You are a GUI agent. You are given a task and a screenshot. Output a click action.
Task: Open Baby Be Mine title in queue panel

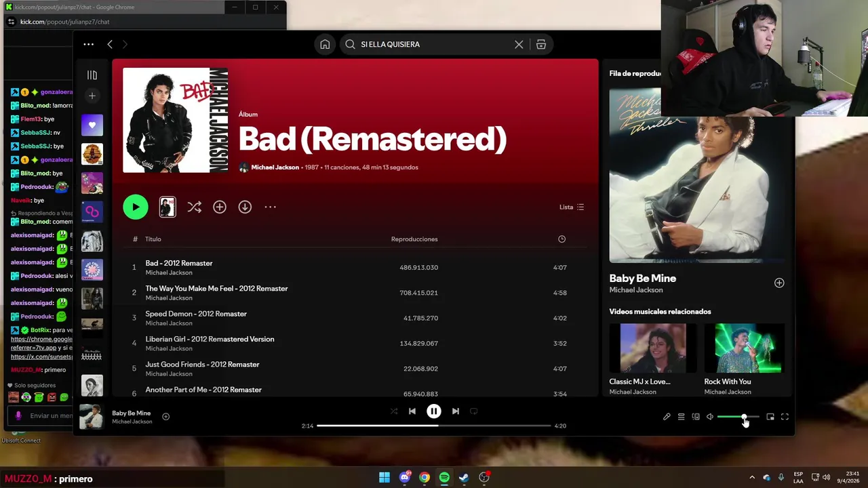pos(642,278)
